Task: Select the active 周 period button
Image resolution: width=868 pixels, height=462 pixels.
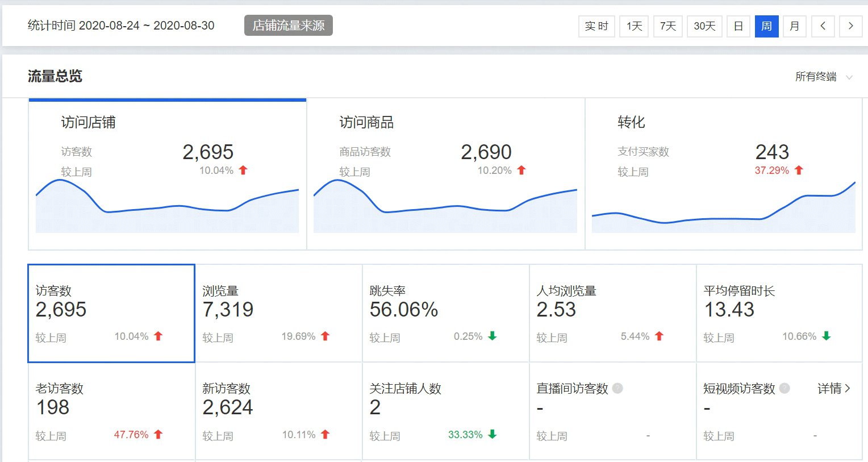Action: click(x=766, y=26)
